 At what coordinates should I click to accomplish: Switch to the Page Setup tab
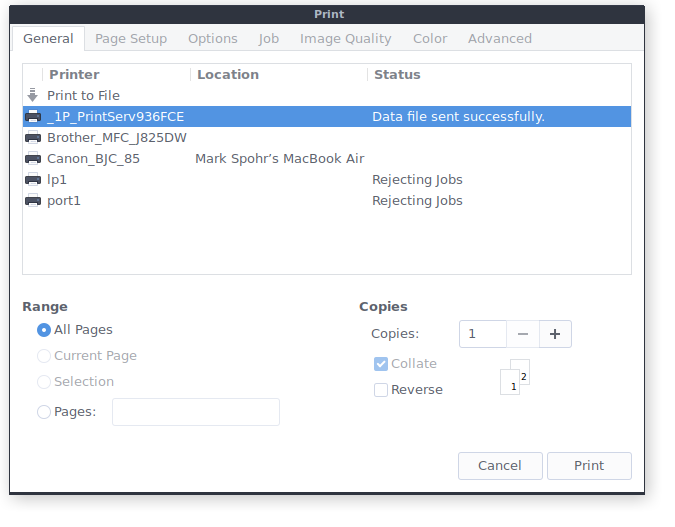pyautogui.click(x=130, y=39)
